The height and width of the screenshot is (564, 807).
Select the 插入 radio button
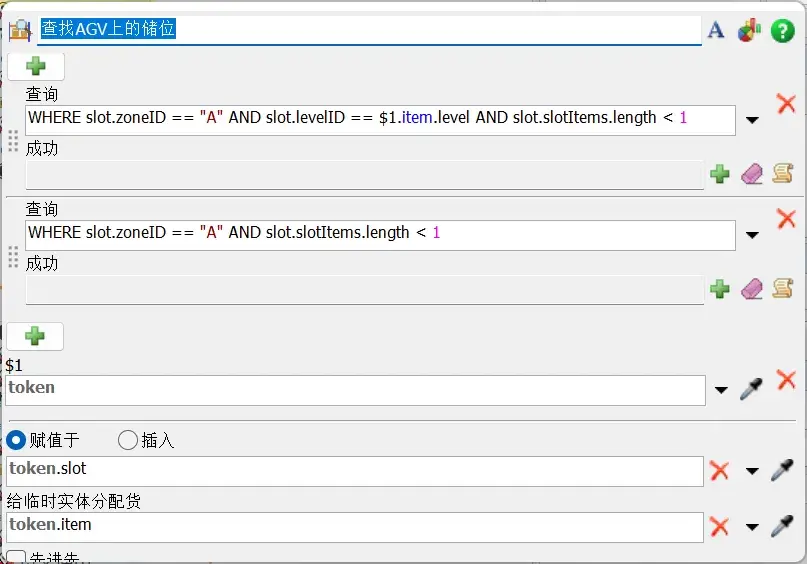coord(128,440)
